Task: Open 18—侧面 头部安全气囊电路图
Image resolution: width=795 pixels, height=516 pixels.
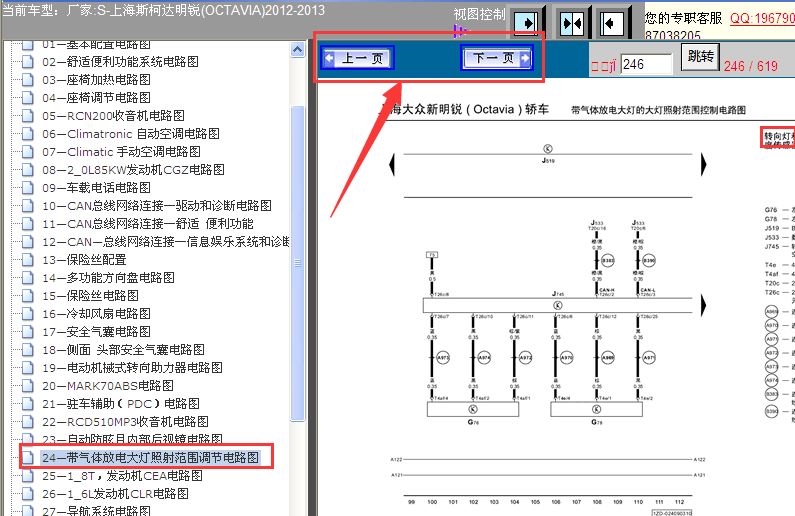Action: pos(123,350)
